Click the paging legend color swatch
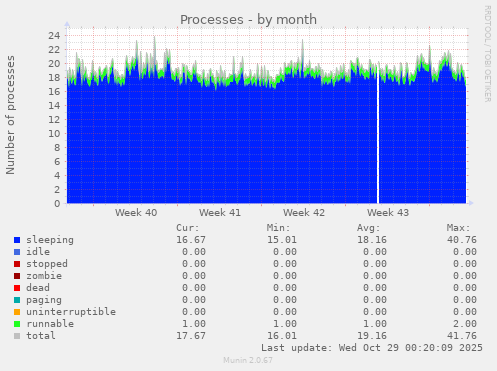 click(x=17, y=300)
